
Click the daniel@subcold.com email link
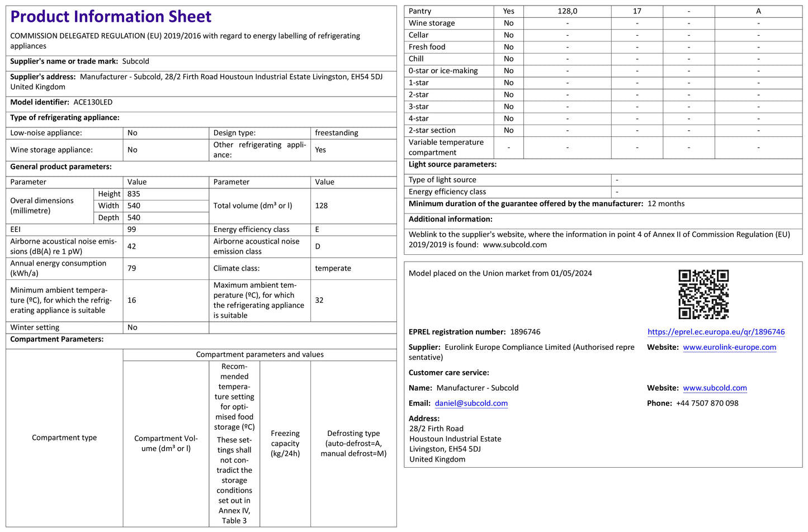point(471,403)
